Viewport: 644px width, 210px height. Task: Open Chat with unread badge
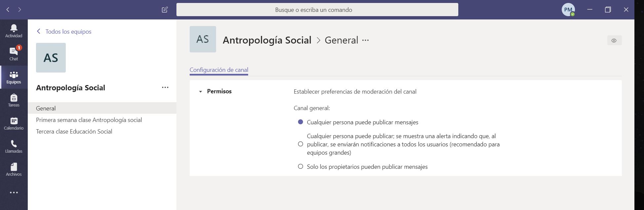click(14, 54)
